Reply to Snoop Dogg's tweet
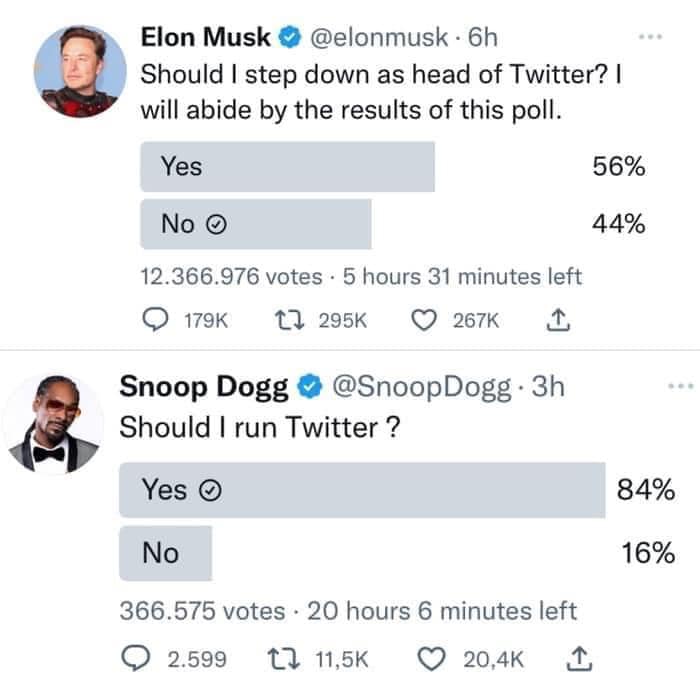The height and width of the screenshot is (700, 700). pos(136,659)
